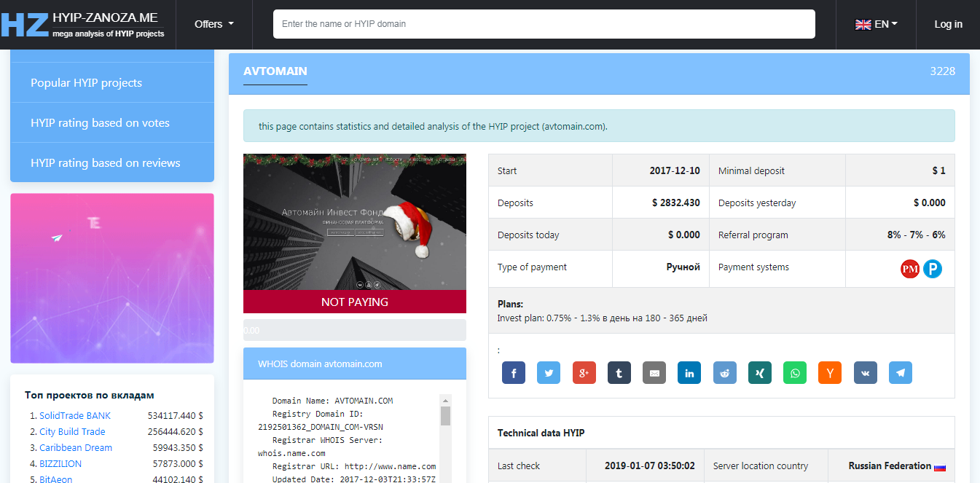Open the EN language dropdown

point(877,24)
